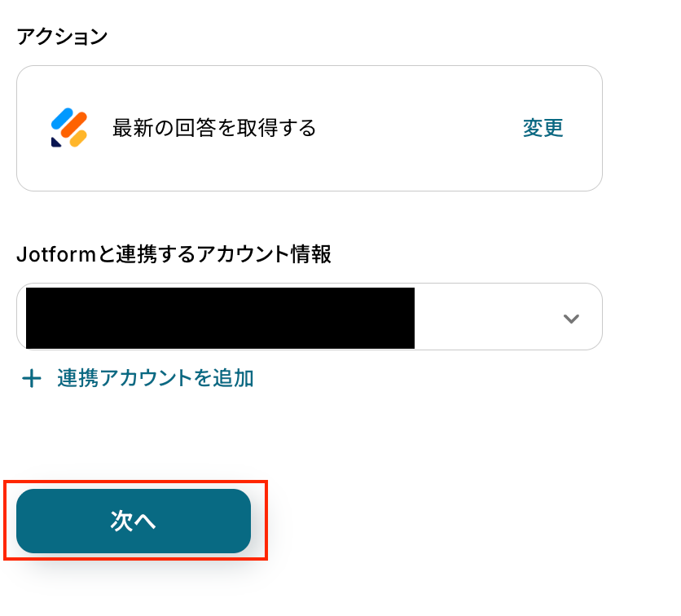
Task: Click the action card's bottom border area
Action: point(310,190)
